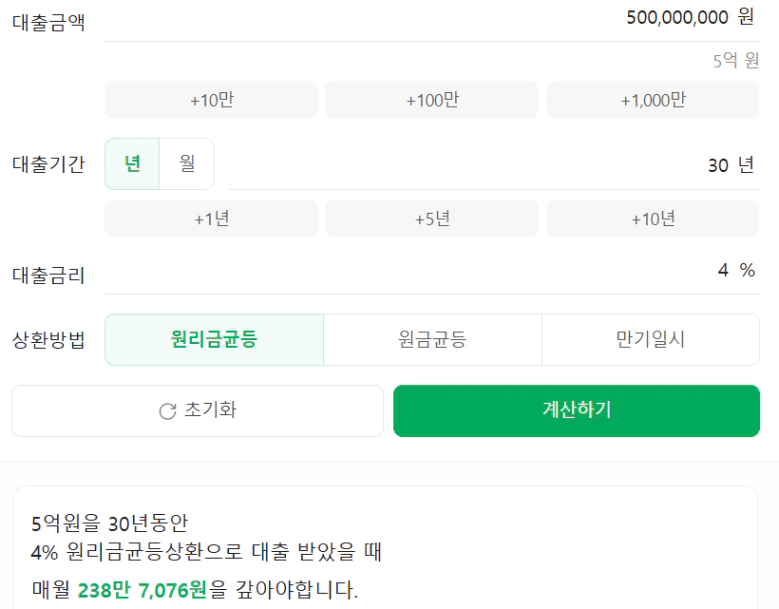Click the 대출금액 field label
Screen dimensions: 779x609
(48, 22)
